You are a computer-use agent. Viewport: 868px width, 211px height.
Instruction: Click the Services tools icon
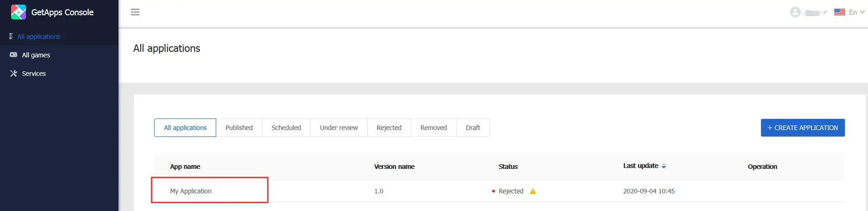(x=13, y=73)
